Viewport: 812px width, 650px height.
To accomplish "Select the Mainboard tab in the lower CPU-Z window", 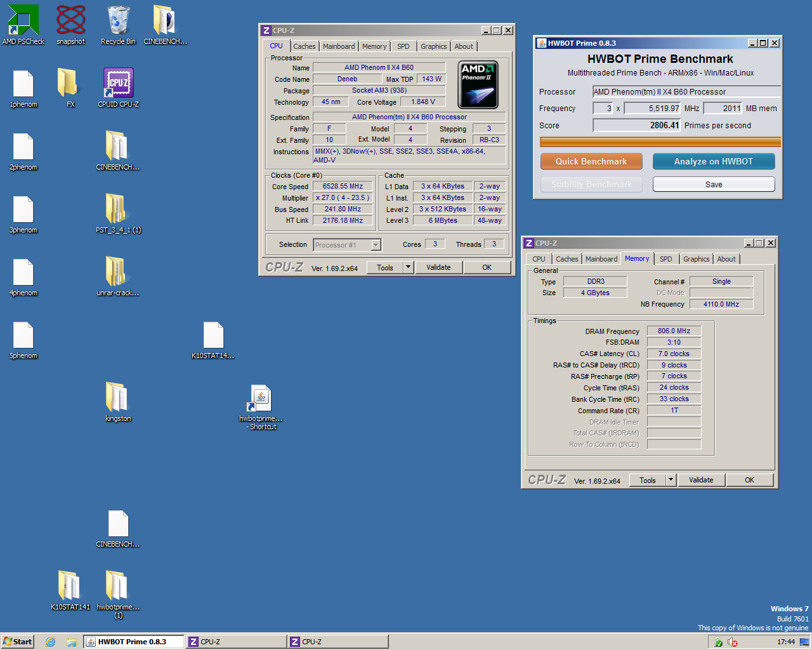I will pos(601,259).
